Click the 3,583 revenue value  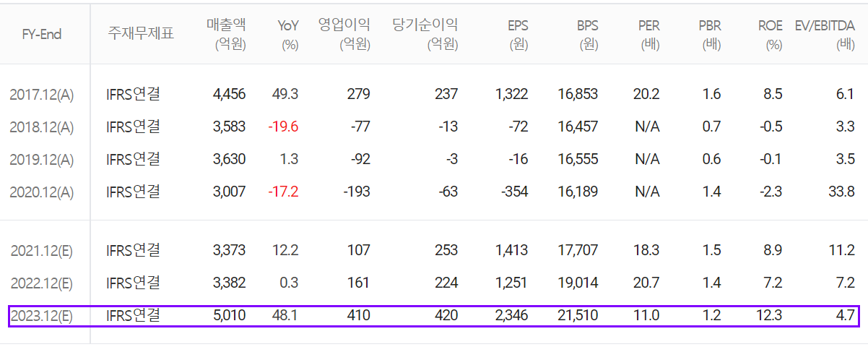coord(230,127)
